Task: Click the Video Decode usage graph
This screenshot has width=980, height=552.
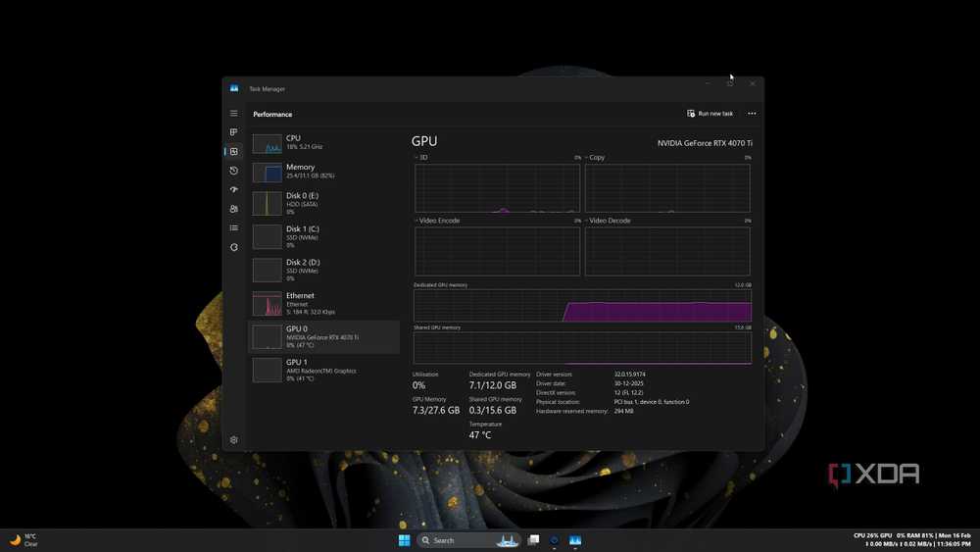Action: (x=667, y=251)
